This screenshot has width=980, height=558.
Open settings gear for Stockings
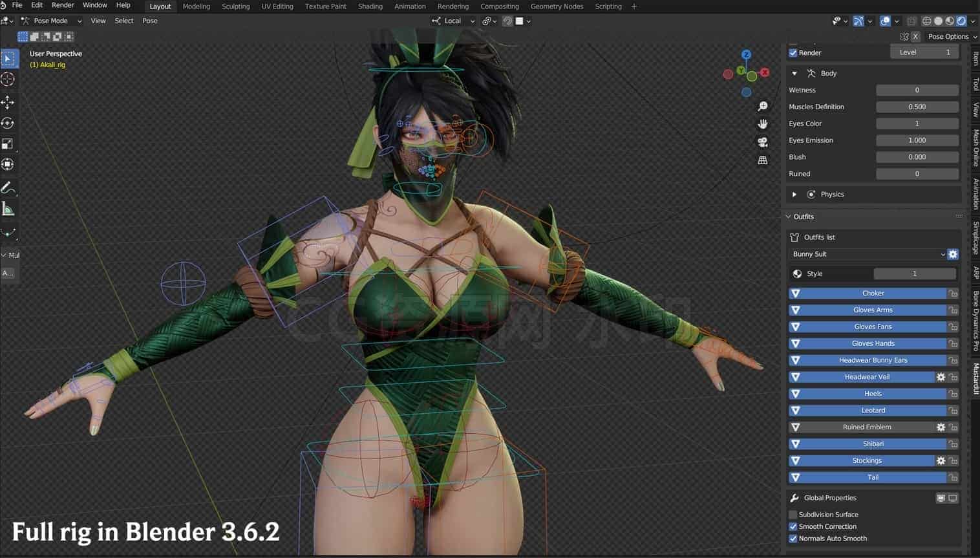[941, 461]
